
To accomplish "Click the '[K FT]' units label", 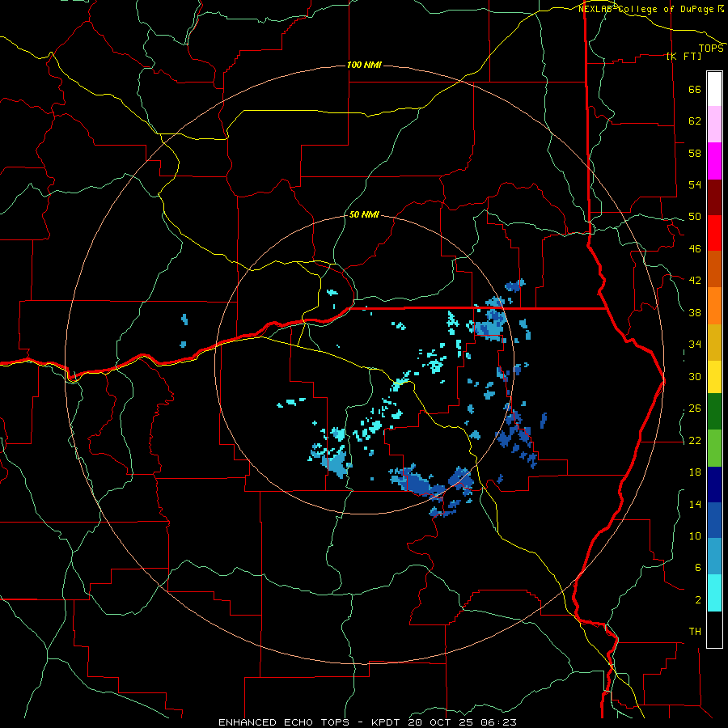I will point(684,56).
